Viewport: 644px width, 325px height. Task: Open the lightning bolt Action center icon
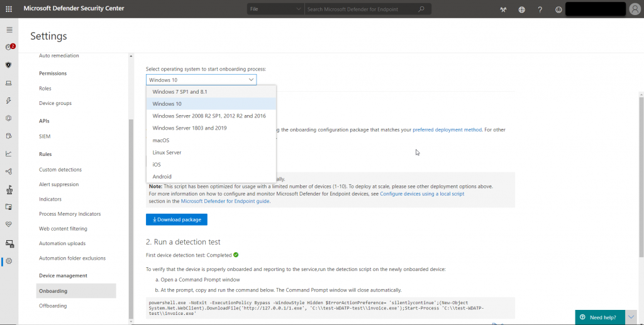coord(9,101)
